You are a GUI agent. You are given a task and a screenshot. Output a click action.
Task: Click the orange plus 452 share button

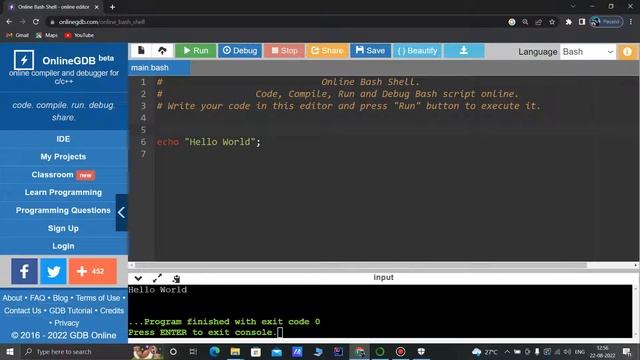(x=93, y=271)
